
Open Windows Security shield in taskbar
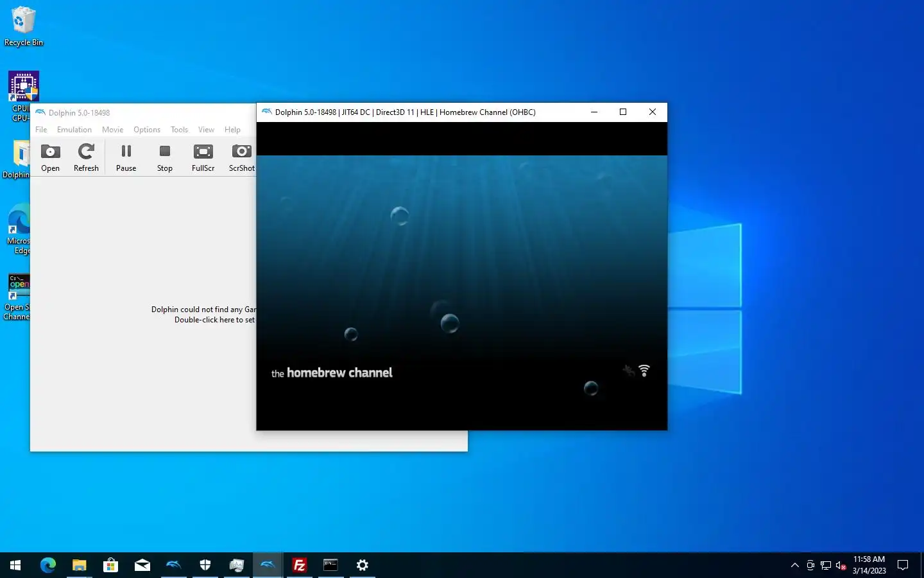point(205,565)
